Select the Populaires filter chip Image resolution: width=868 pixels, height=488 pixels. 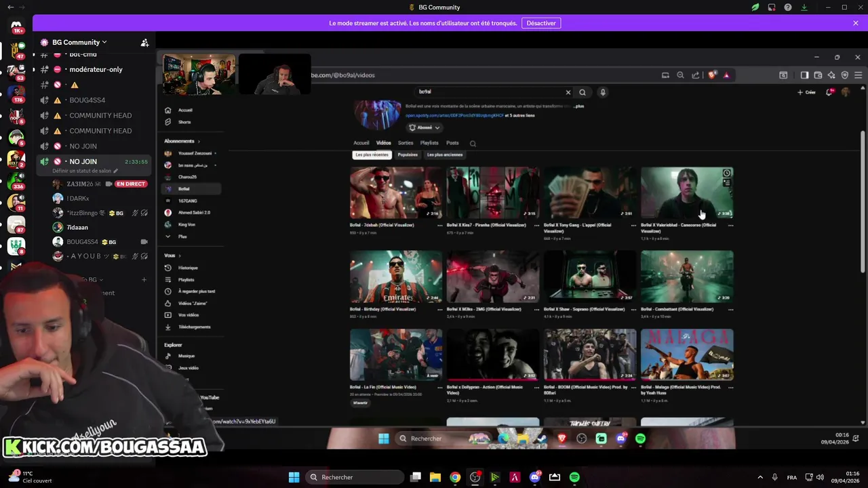click(x=408, y=155)
